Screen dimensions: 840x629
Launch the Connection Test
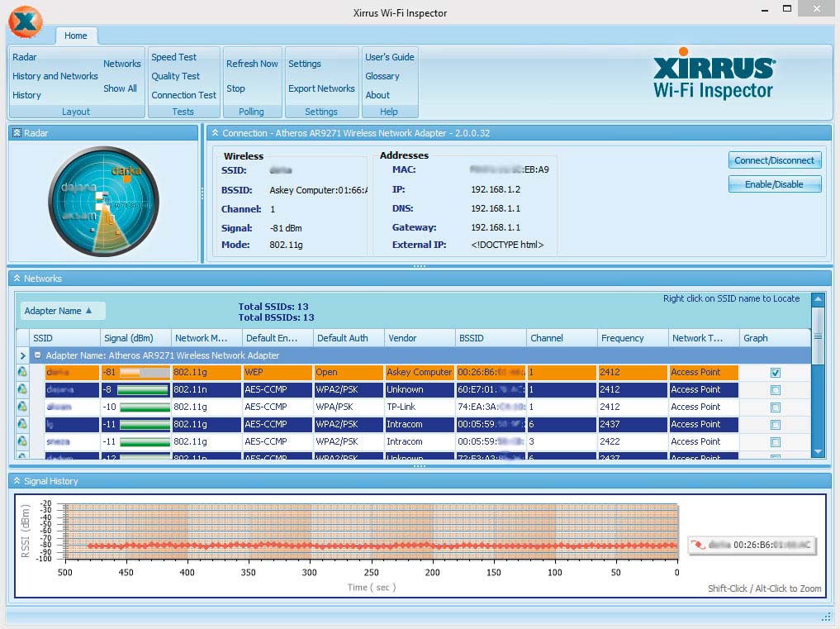click(183, 95)
